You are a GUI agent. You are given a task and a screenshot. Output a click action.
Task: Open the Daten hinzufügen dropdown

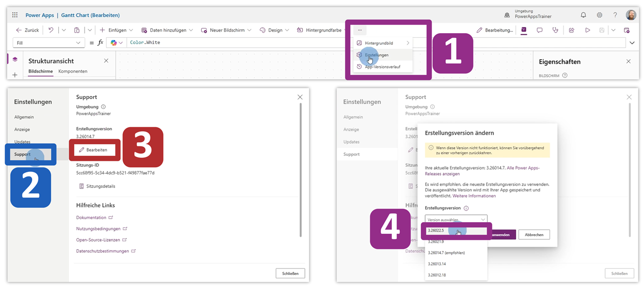[x=167, y=30]
